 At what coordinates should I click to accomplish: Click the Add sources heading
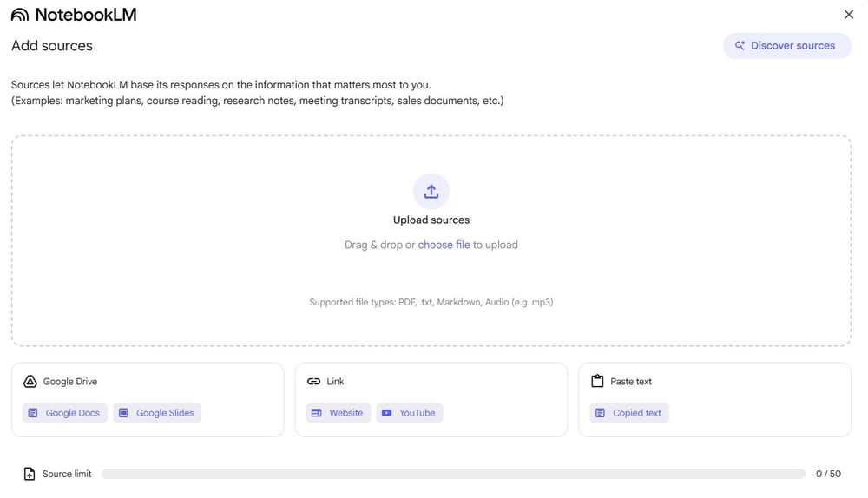coord(52,46)
